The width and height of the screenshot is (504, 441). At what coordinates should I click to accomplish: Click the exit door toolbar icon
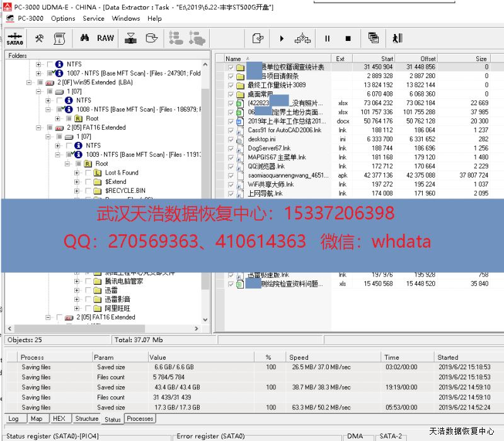[x=396, y=38]
